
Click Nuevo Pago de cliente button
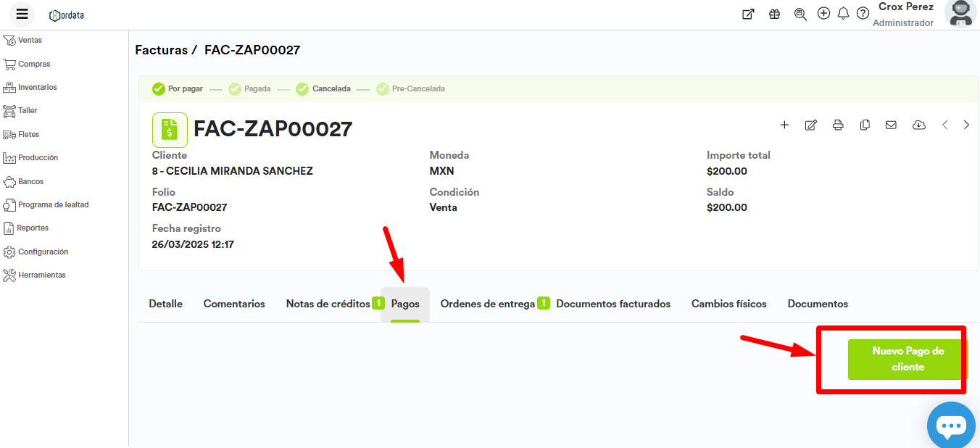point(908,359)
